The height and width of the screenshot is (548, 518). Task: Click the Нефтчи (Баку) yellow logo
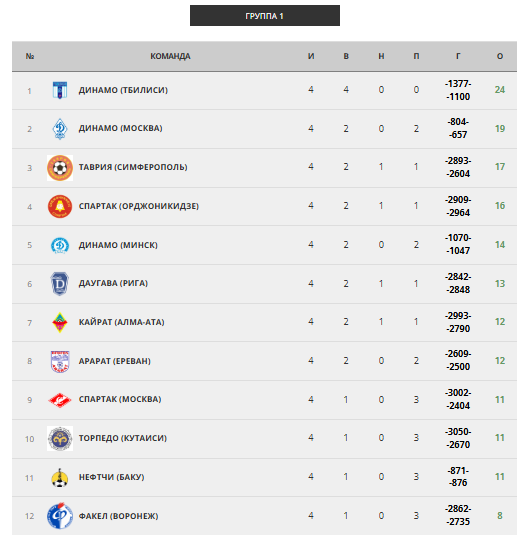point(60,478)
